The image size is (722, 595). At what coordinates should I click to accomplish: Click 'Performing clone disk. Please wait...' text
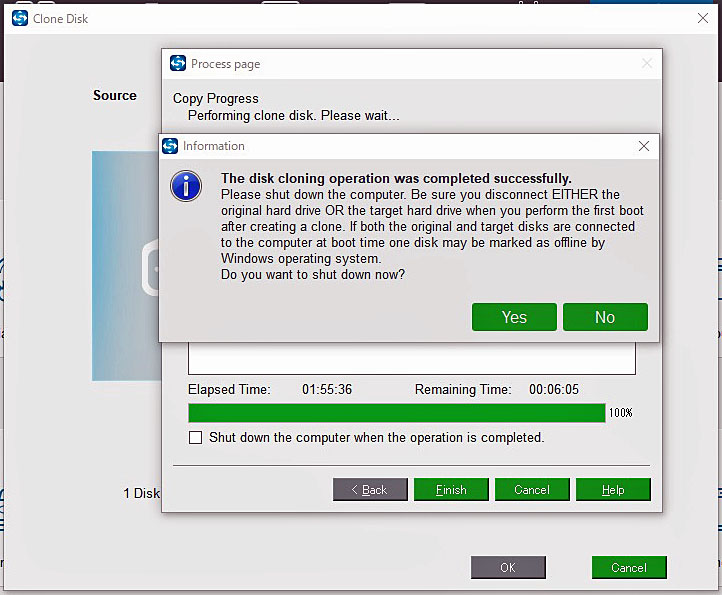293,115
